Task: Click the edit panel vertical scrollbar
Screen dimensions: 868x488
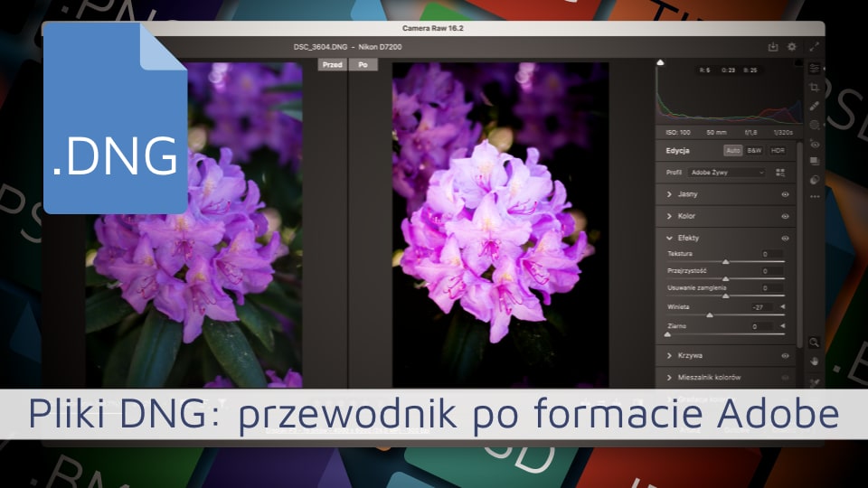Action: (799, 246)
